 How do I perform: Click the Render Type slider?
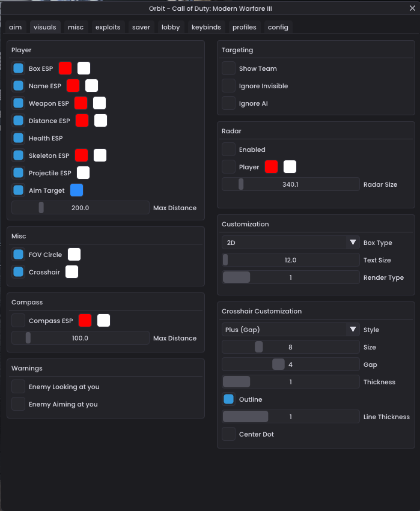[291, 277]
